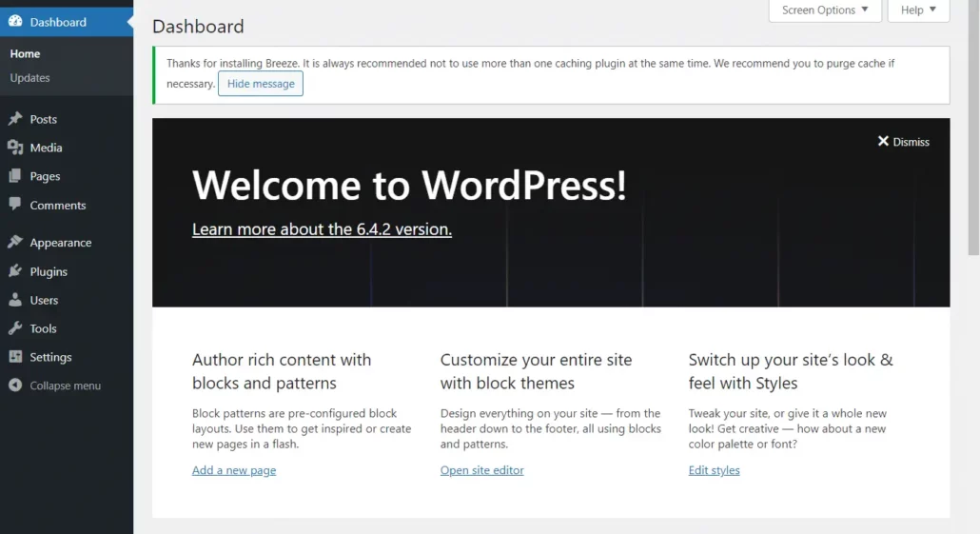Follow the 'Add a new page' link

234,470
